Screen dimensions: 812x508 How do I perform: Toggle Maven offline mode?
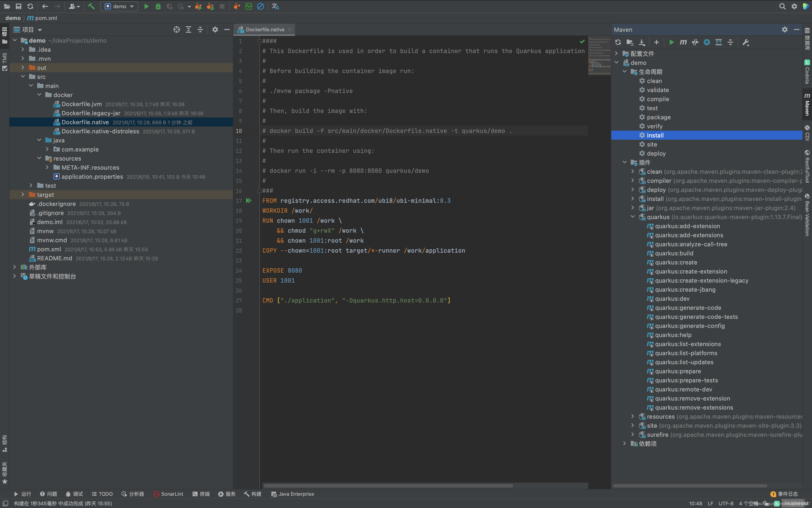(x=695, y=42)
